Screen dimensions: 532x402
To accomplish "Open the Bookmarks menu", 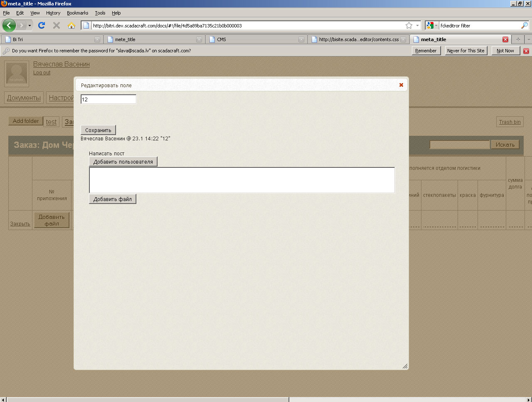I will point(77,13).
